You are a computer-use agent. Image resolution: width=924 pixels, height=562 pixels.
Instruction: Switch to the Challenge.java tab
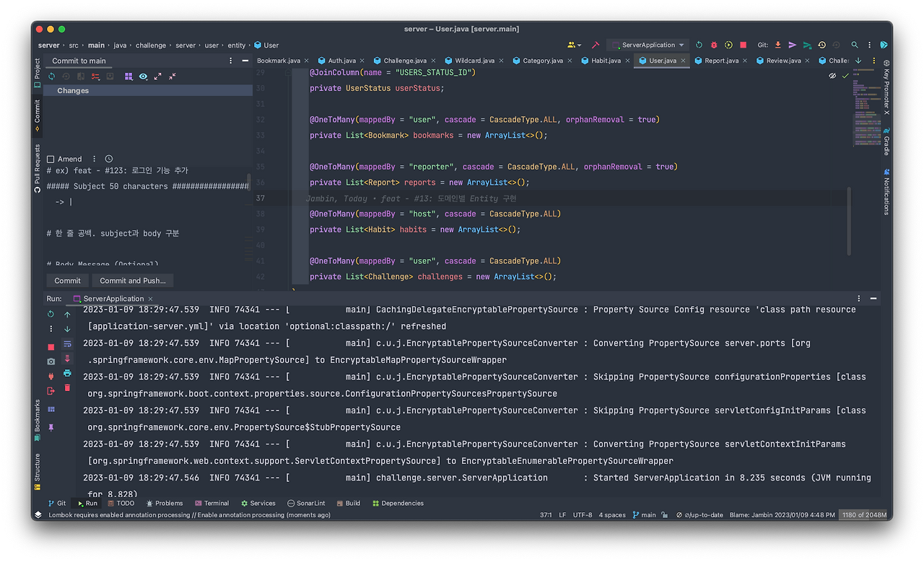(404, 61)
